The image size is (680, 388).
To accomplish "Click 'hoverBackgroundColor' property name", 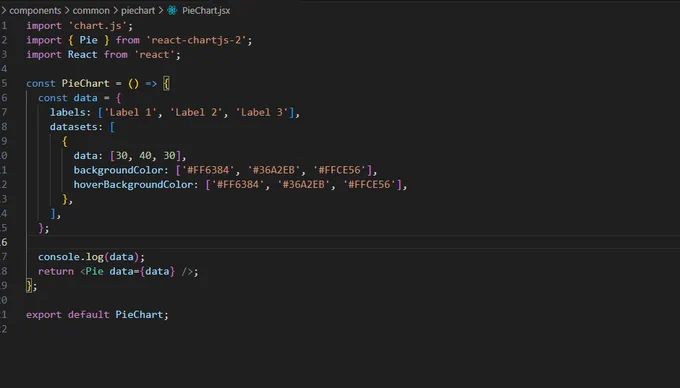I will pos(133,184).
